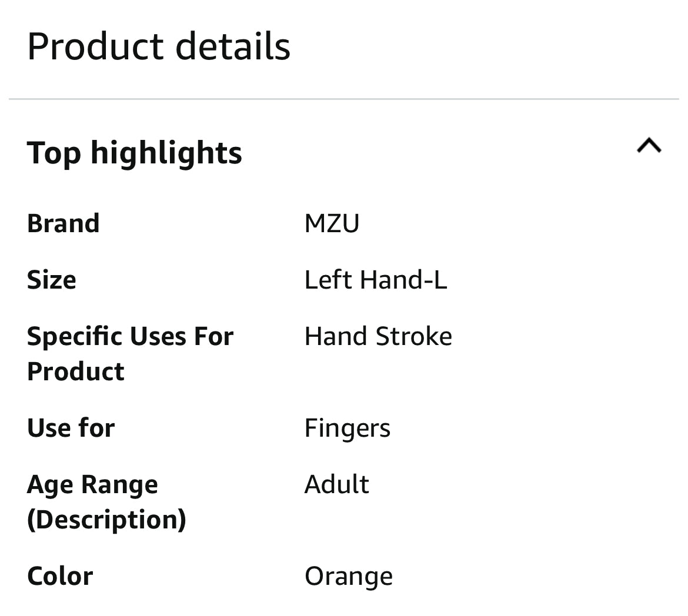Select the Color label
The height and width of the screenshot is (616, 688).
pos(60,576)
